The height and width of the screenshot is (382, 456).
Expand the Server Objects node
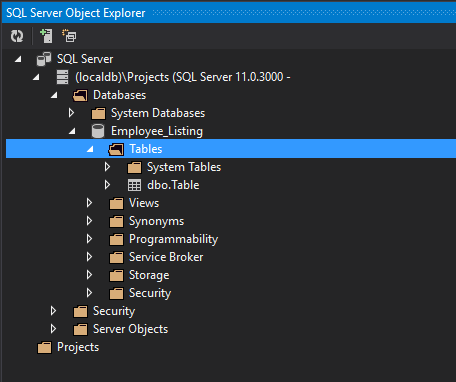coord(53,329)
